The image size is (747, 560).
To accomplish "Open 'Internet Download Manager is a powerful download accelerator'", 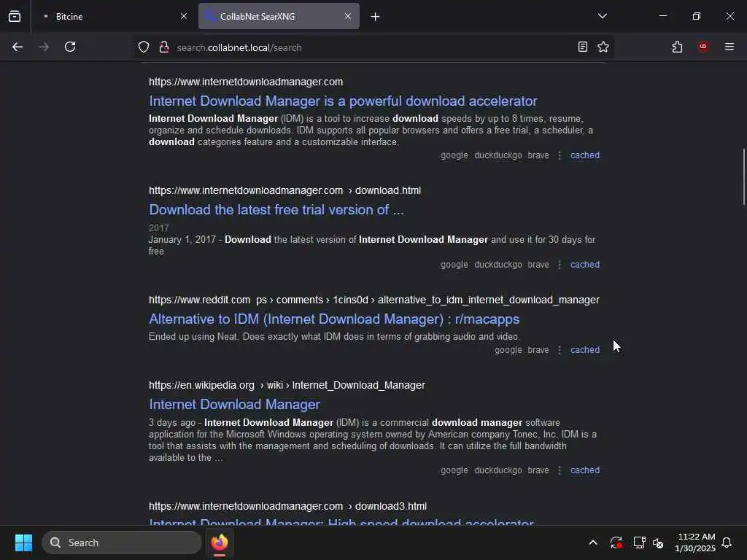I will click(343, 101).
